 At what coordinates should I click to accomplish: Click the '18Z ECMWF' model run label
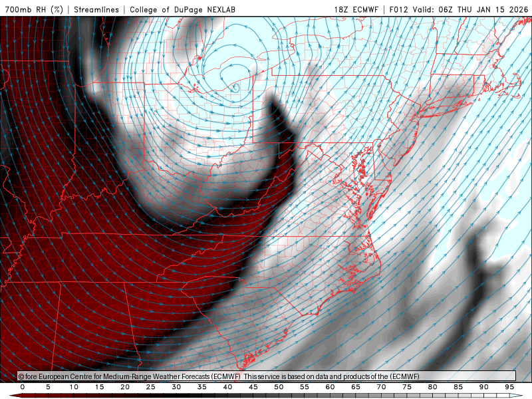point(356,9)
